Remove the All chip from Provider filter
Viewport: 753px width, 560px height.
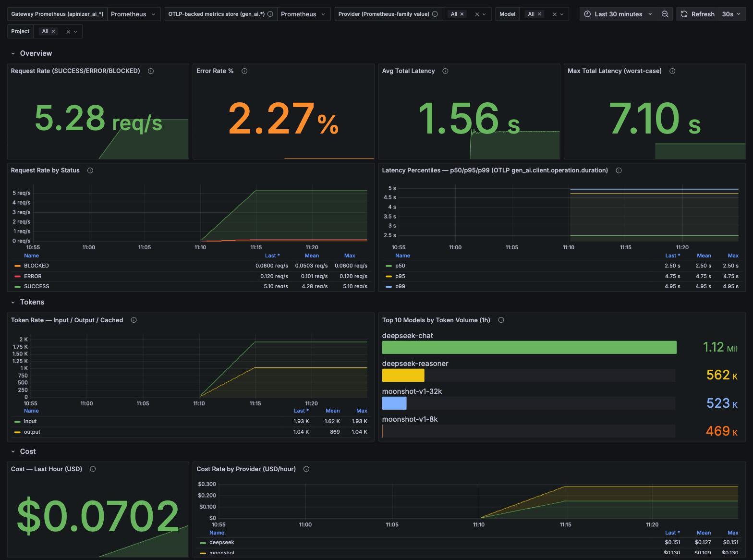click(462, 14)
